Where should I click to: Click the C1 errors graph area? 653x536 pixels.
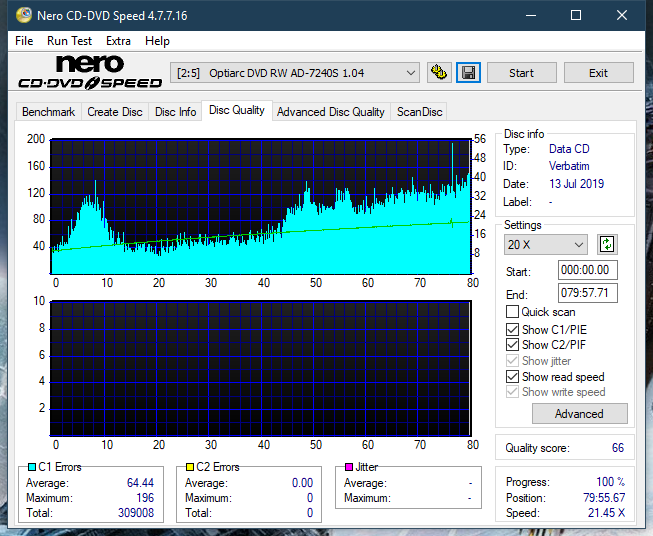261,207
